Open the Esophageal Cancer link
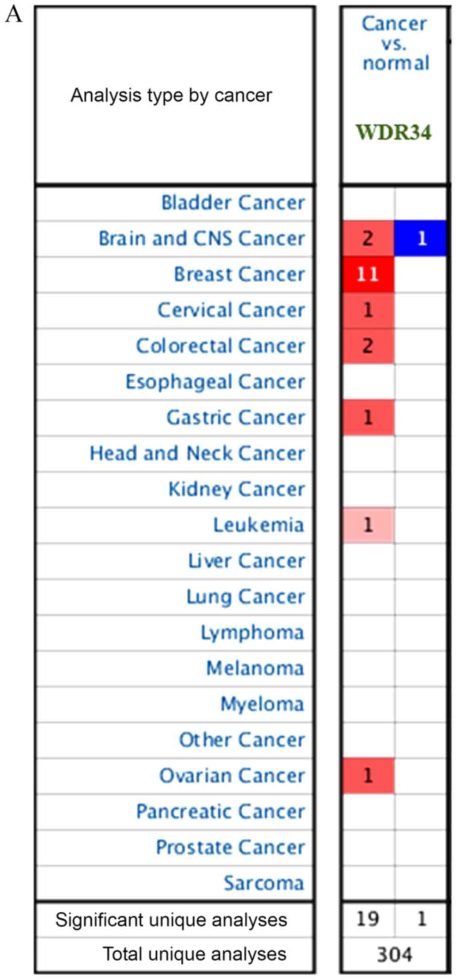456x980 pixels. (215, 382)
